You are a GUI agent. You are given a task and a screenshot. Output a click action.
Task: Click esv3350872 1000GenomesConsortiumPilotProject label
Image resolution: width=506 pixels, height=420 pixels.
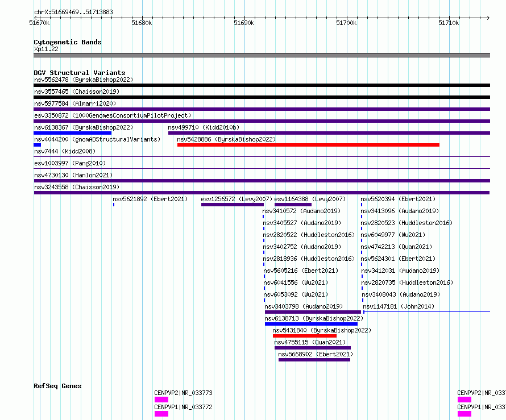pos(113,115)
